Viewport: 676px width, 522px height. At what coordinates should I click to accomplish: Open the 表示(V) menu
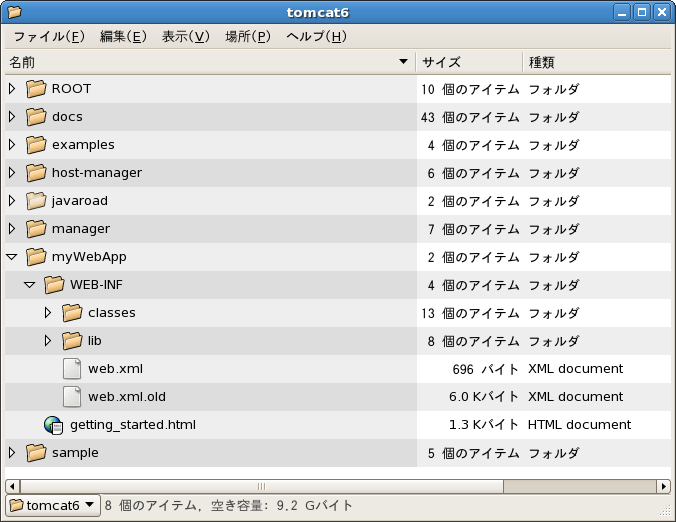186,37
